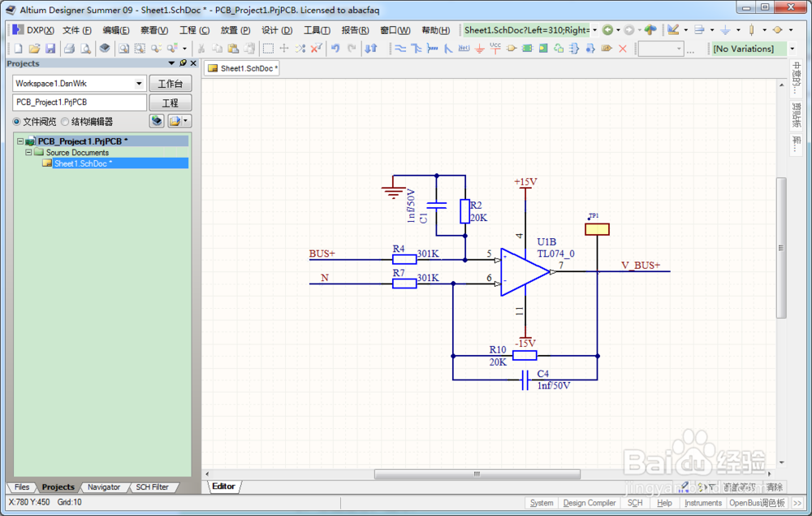Click the 工作台 button
812x516 pixels.
tap(170, 84)
